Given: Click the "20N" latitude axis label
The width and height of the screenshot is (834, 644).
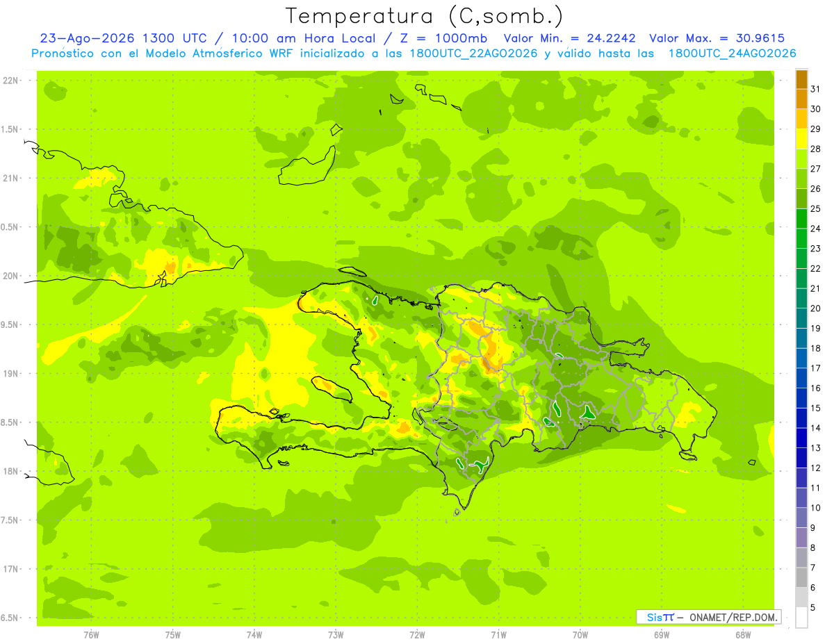Looking at the screenshot, I should click(x=10, y=276).
